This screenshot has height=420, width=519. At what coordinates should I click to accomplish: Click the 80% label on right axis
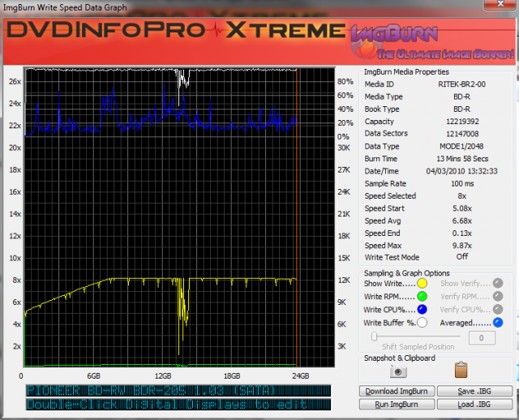coord(345,82)
